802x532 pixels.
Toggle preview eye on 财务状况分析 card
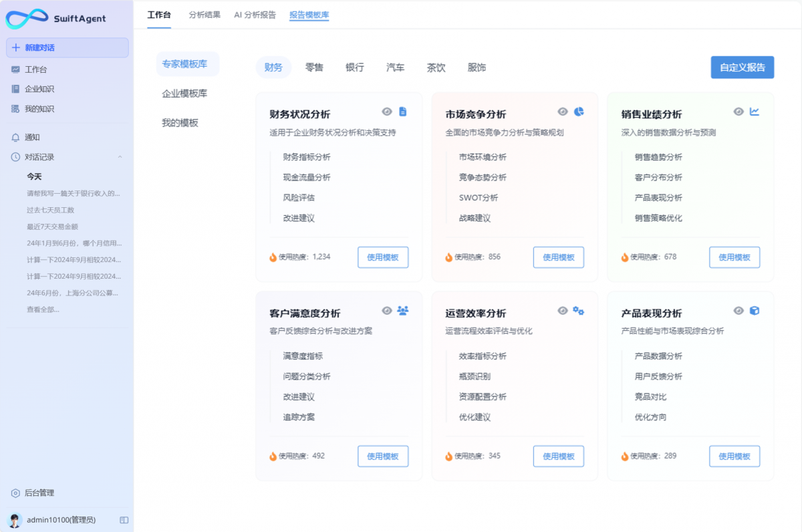pos(386,112)
